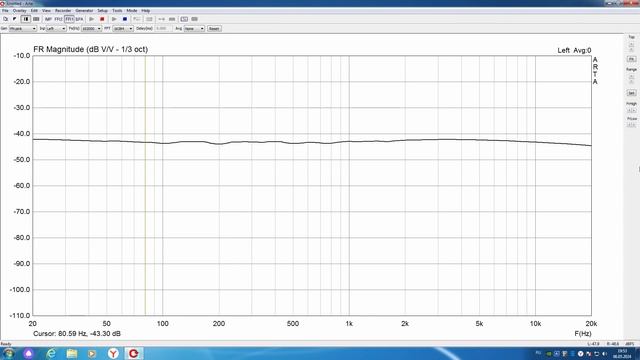The image size is (640, 360).
Task: Click the Cursor 80.59 Hz readout text
Action: click(77, 333)
